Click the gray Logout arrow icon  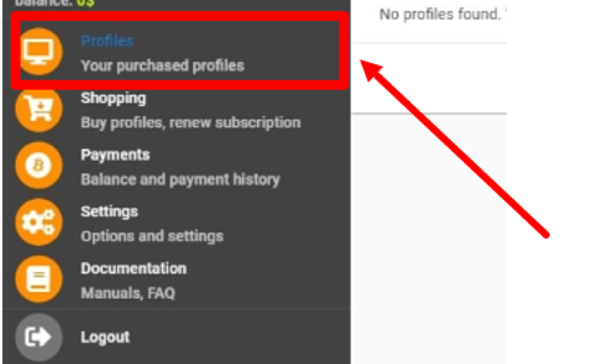point(39,337)
